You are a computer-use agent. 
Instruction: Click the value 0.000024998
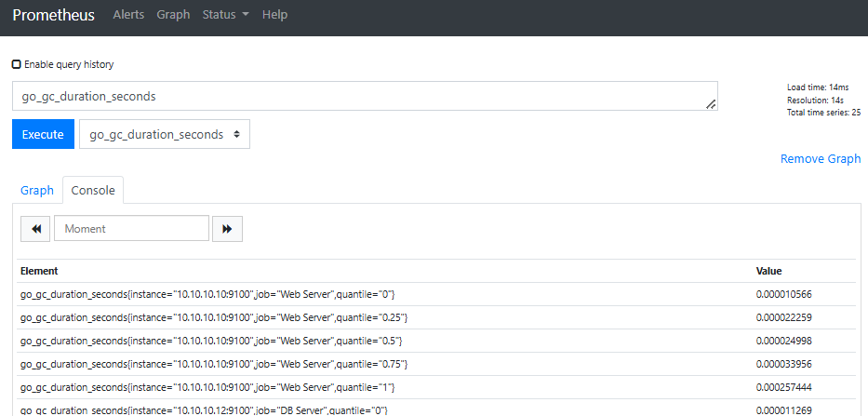[x=784, y=341]
